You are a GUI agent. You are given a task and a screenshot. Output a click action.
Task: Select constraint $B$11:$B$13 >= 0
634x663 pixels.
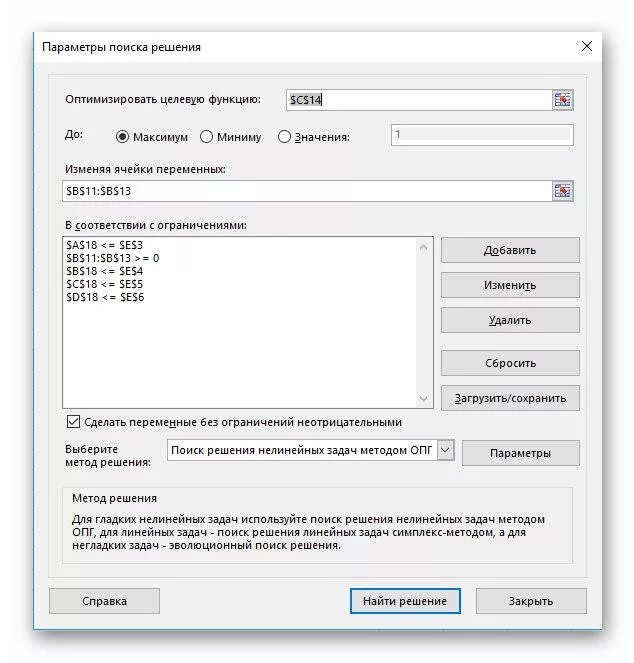pos(113,258)
